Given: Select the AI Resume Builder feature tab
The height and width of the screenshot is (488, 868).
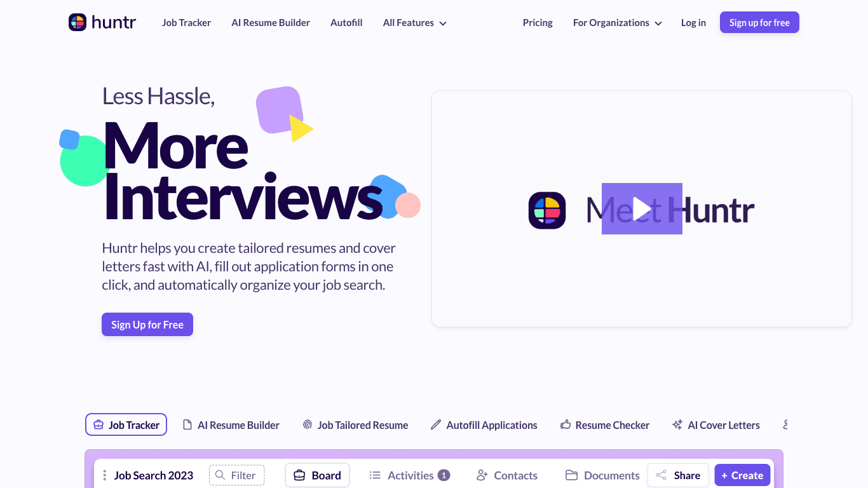Looking at the screenshot, I should (x=231, y=425).
